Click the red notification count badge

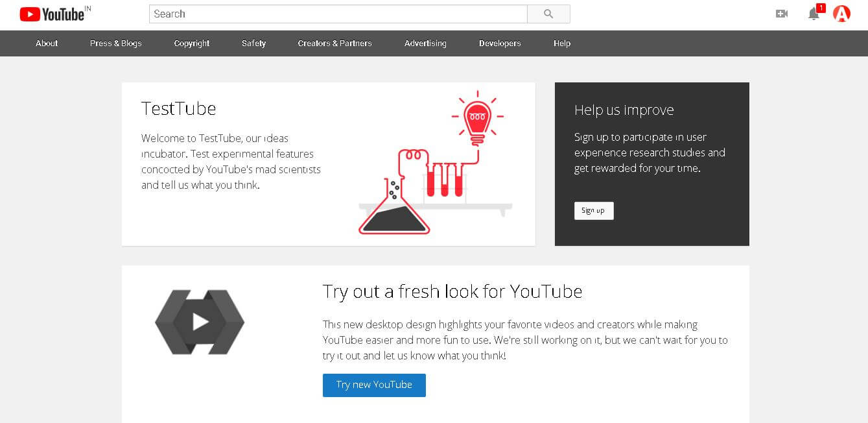coord(821,8)
